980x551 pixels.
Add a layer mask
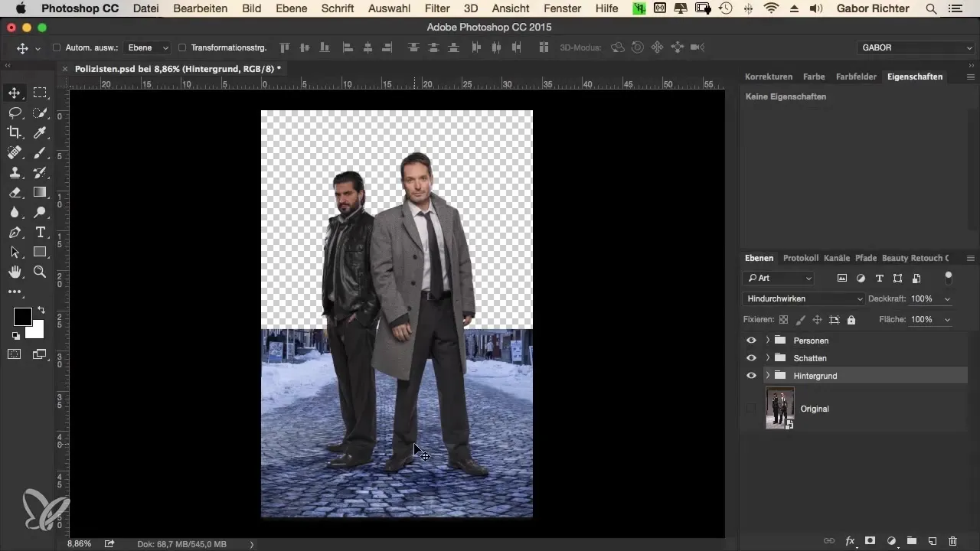[x=871, y=541]
